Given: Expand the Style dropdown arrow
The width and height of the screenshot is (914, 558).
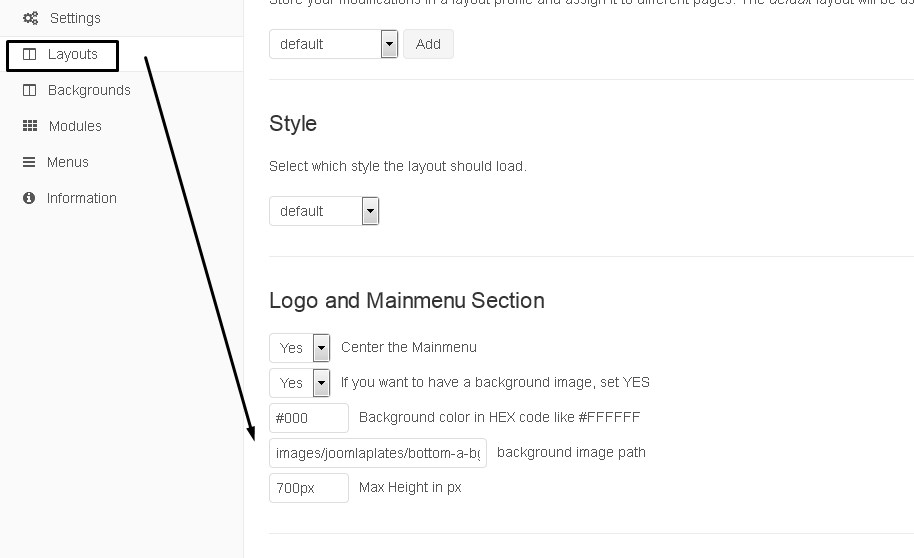Looking at the screenshot, I should pos(370,211).
